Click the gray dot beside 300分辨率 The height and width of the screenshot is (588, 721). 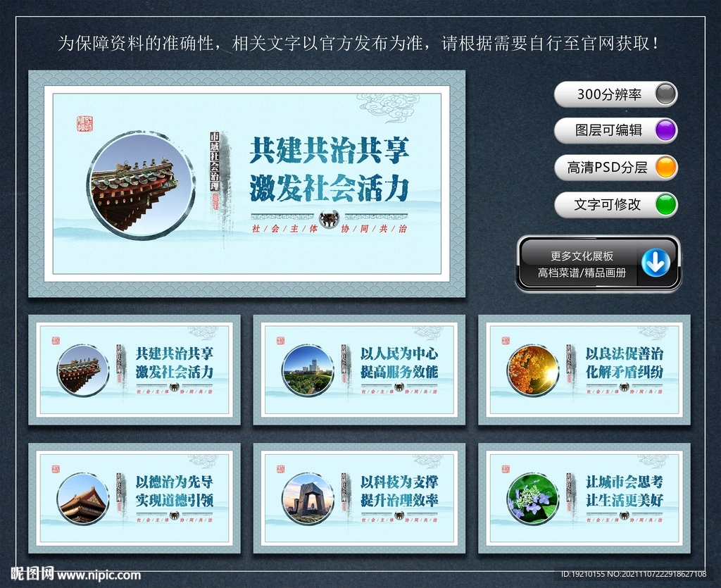coord(665,94)
